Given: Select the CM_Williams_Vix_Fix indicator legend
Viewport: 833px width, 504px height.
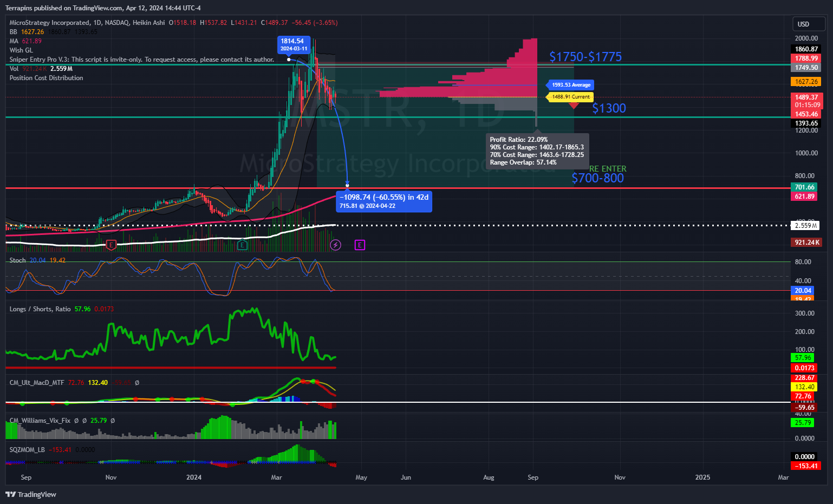Looking at the screenshot, I should (x=40, y=421).
